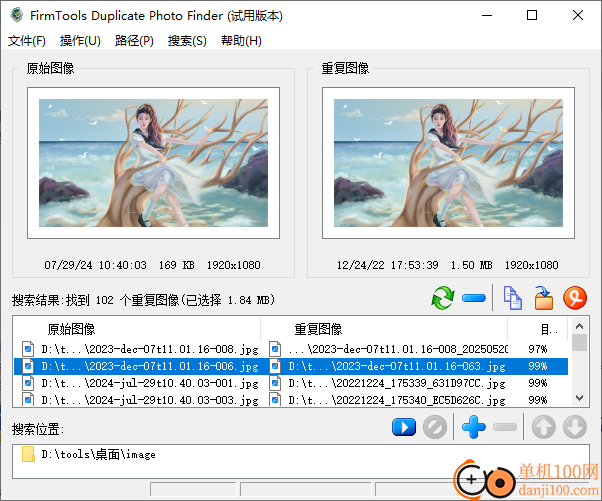Click duplicate 20221224_175340_EC5D626C.jpg

tap(397, 400)
